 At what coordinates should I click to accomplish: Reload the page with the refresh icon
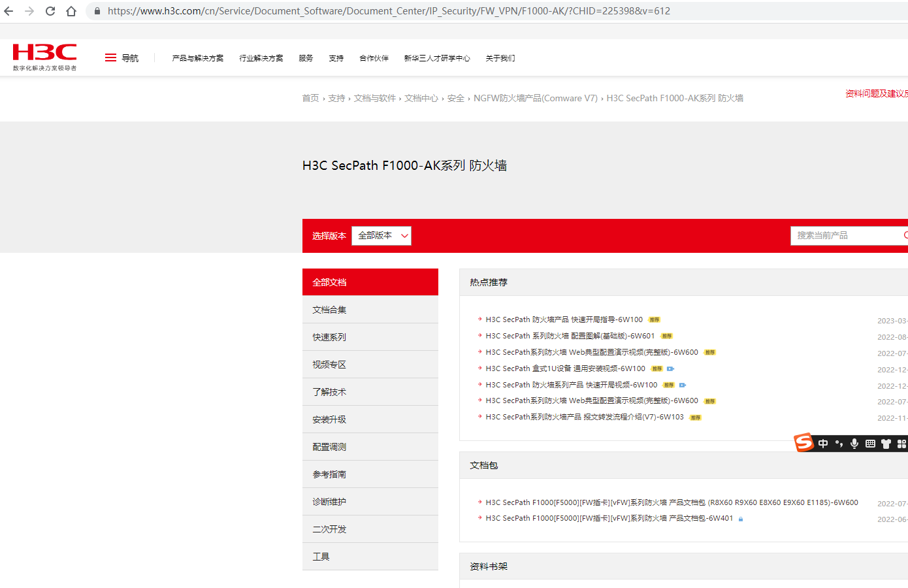point(50,11)
